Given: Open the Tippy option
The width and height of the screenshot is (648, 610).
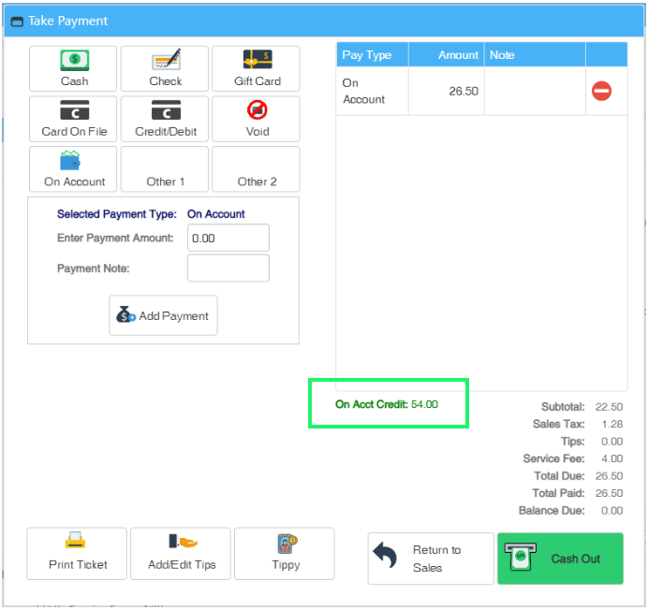Looking at the screenshot, I should click(284, 554).
